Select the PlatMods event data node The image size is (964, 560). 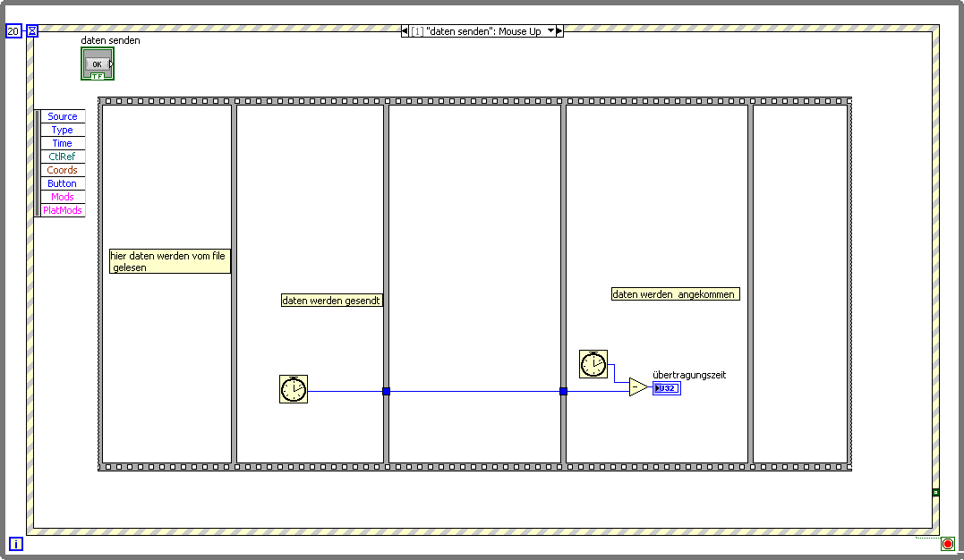(62, 210)
